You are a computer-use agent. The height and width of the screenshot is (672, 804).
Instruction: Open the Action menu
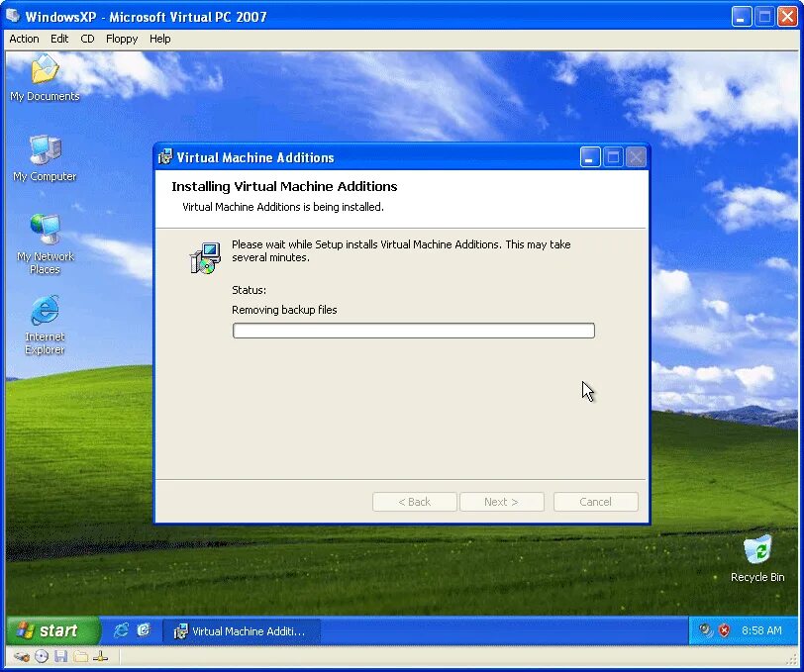click(24, 39)
